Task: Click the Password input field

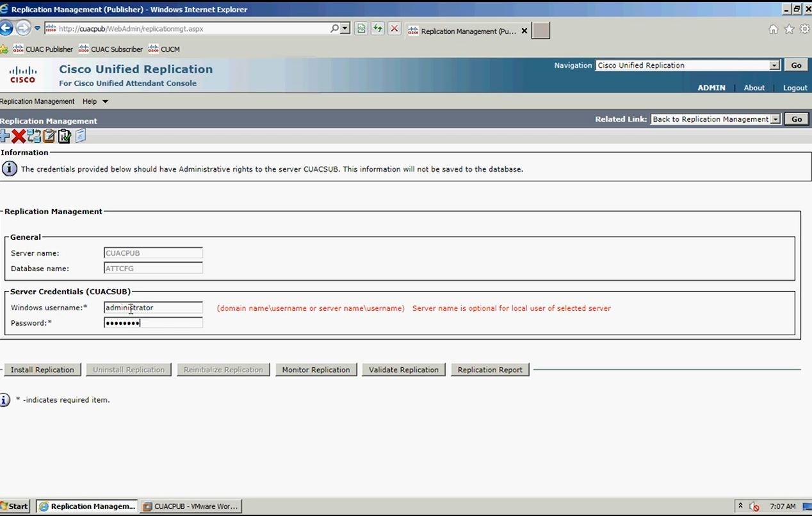Action: click(x=153, y=323)
